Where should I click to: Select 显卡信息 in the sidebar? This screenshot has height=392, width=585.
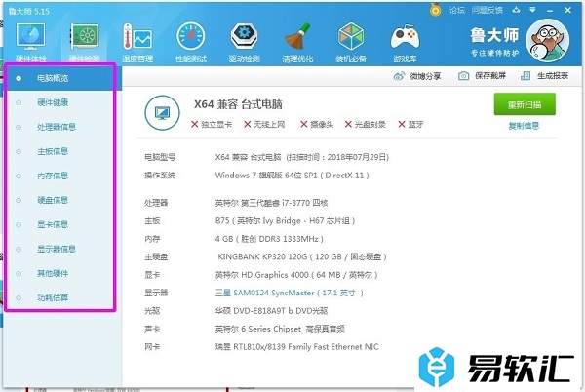click(x=60, y=224)
